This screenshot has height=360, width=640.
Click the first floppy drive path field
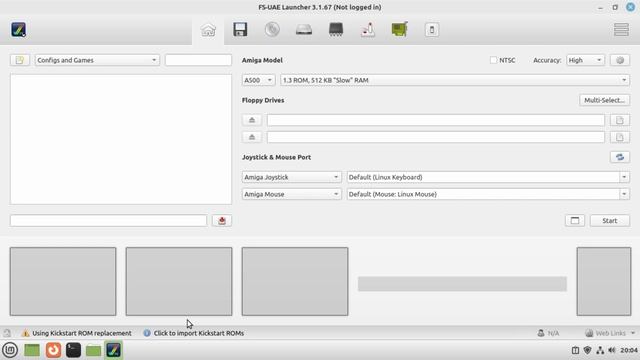click(x=436, y=120)
